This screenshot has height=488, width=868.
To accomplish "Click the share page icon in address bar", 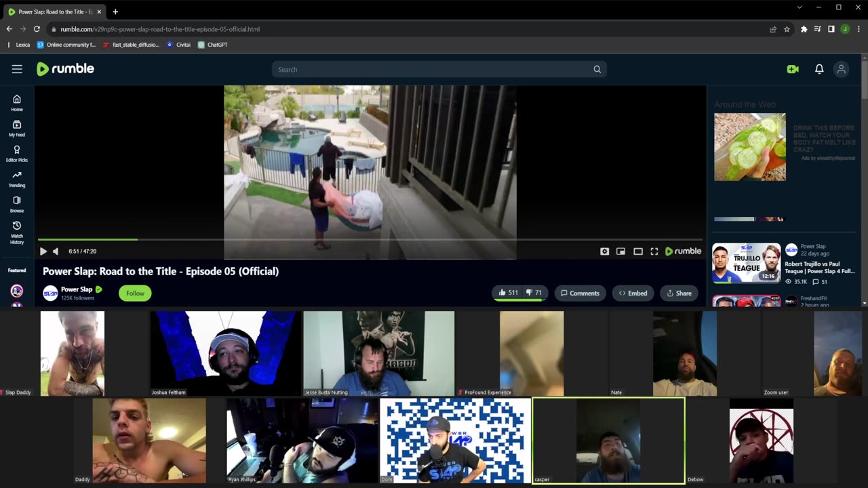I will coord(772,29).
